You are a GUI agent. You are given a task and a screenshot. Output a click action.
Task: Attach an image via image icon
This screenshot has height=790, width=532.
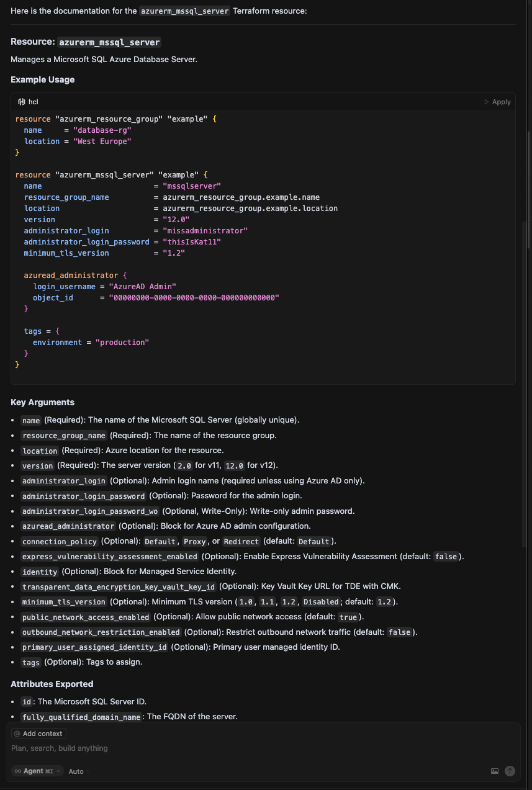pyautogui.click(x=495, y=771)
